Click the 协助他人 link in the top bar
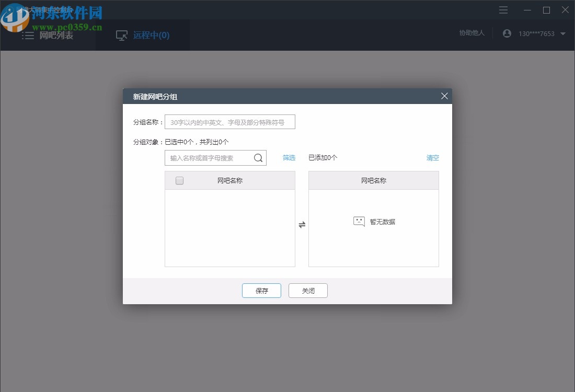Viewport: 575px width, 392px height. click(471, 32)
